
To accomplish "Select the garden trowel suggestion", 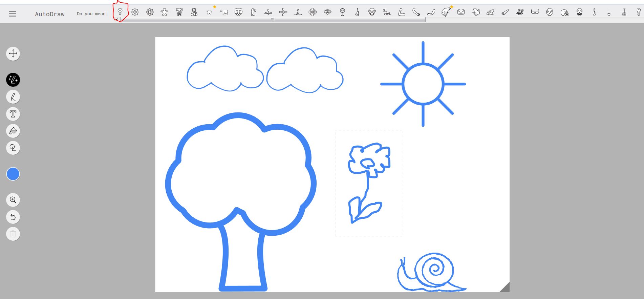I will 594,13.
